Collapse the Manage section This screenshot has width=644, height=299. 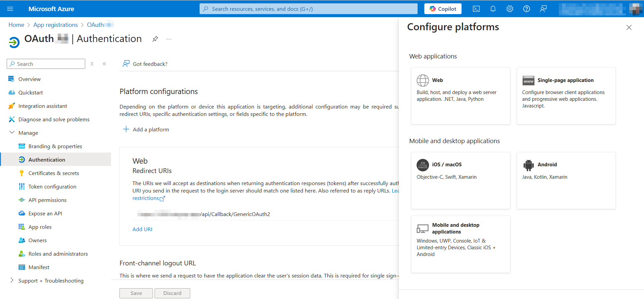coord(12,133)
